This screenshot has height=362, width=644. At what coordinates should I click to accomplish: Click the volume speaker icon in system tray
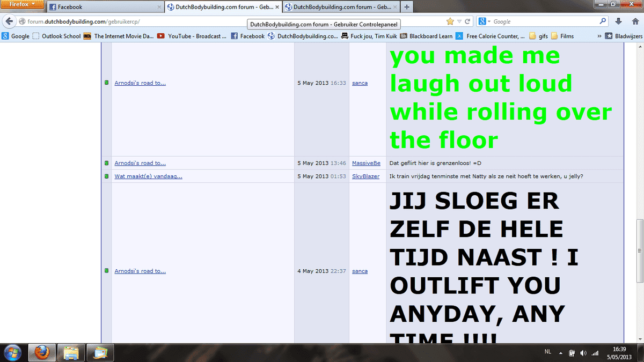[583, 352]
